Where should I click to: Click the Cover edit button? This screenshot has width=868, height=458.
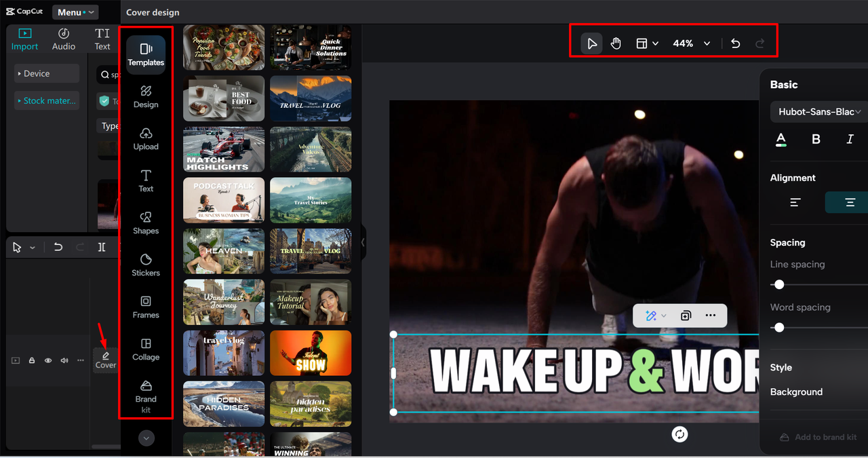tap(106, 360)
